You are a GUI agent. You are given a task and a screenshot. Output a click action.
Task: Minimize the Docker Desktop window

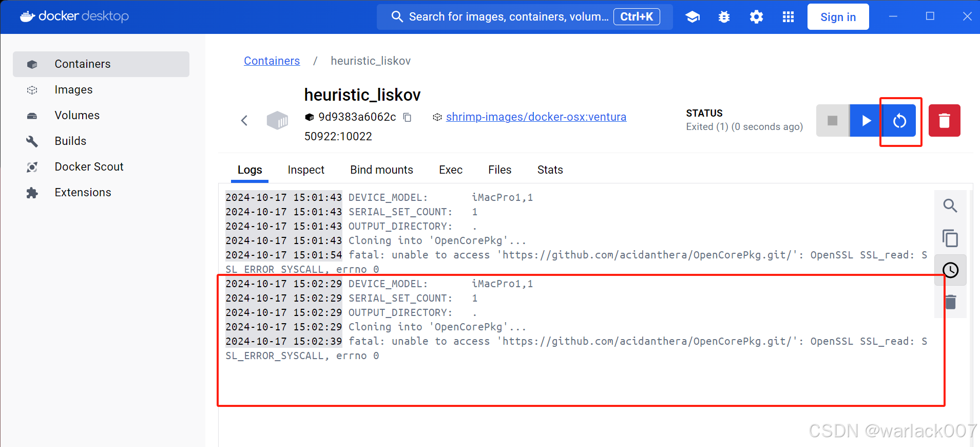point(893,16)
